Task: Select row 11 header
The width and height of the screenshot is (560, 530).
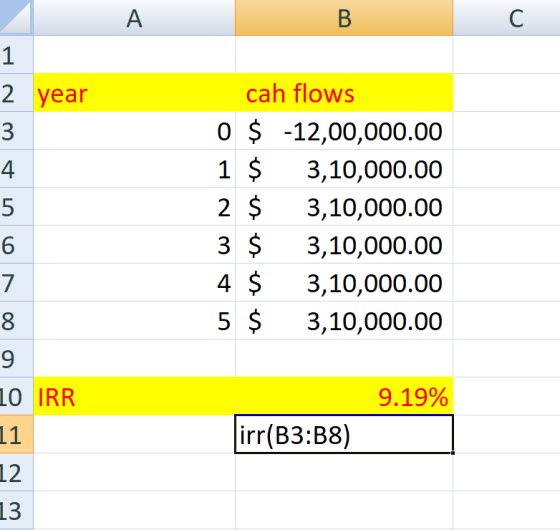Action: pyautogui.click(x=16, y=434)
